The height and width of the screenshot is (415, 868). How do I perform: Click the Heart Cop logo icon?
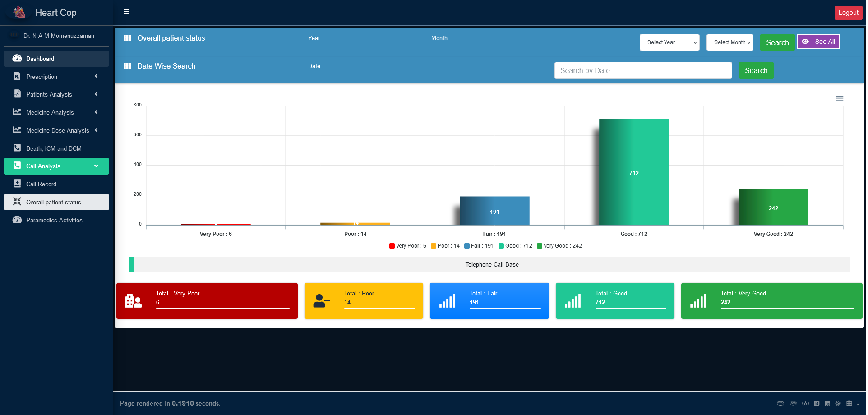tap(19, 12)
